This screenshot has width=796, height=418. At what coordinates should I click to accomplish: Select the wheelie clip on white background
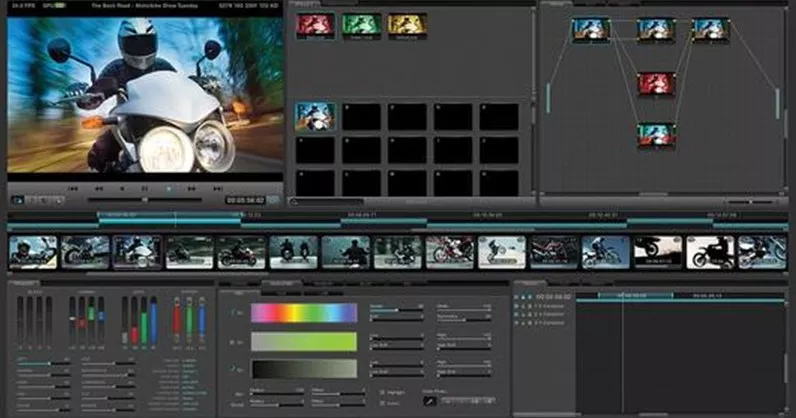pos(502,252)
